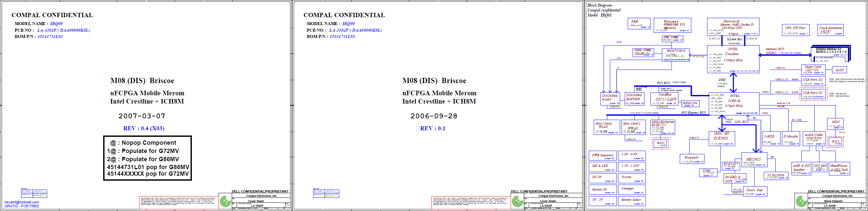Select the Bluetooth block
Viewport: 868px width, 211px height.
point(692,159)
